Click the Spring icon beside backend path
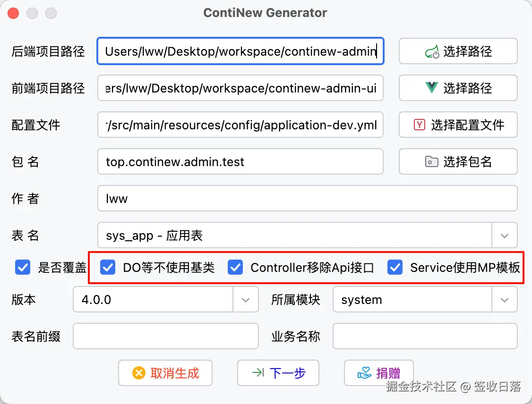 432,51
